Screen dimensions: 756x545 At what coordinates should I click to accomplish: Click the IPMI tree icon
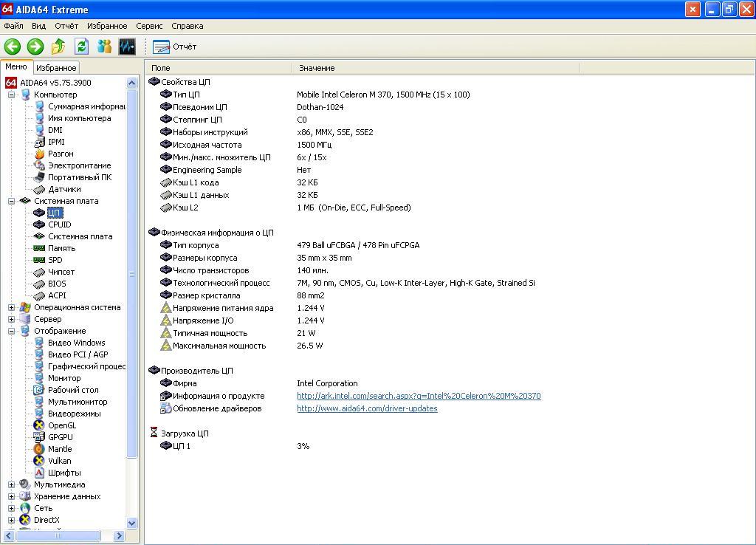pyautogui.click(x=39, y=142)
